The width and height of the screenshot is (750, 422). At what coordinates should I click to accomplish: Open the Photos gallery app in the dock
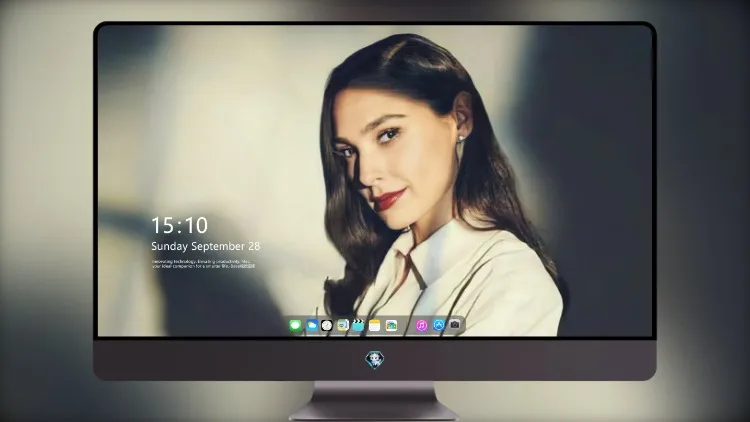click(x=391, y=325)
